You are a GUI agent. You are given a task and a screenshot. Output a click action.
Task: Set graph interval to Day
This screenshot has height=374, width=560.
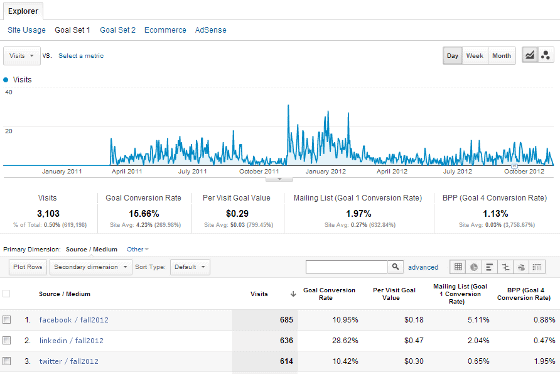tap(452, 56)
